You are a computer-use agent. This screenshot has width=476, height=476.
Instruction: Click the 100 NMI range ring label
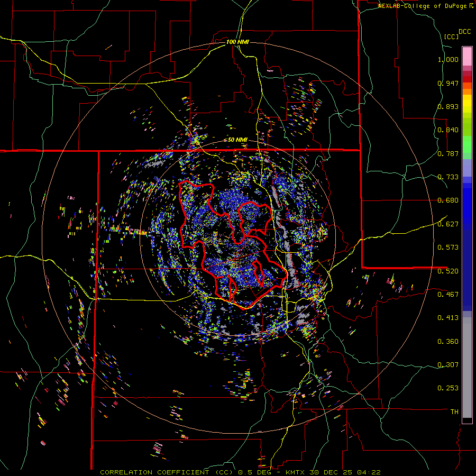click(x=237, y=42)
